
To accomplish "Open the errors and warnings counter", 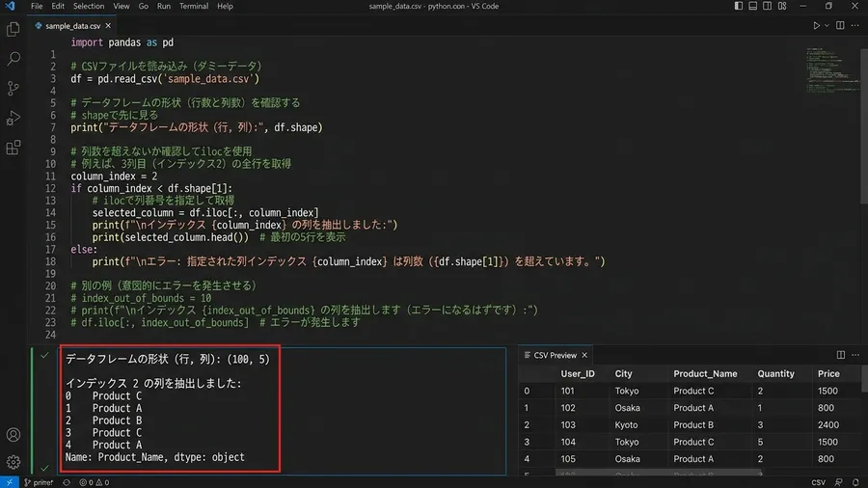I will click(95, 482).
